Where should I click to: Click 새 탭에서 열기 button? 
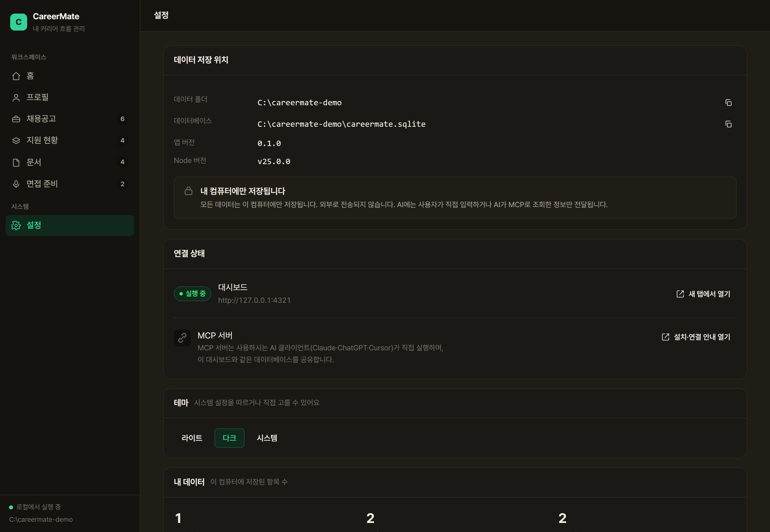[703, 294]
